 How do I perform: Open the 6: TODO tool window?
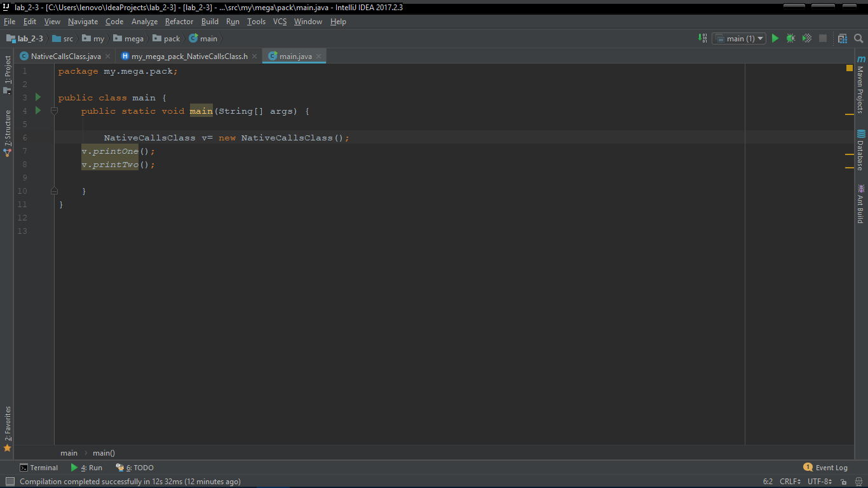pos(135,468)
